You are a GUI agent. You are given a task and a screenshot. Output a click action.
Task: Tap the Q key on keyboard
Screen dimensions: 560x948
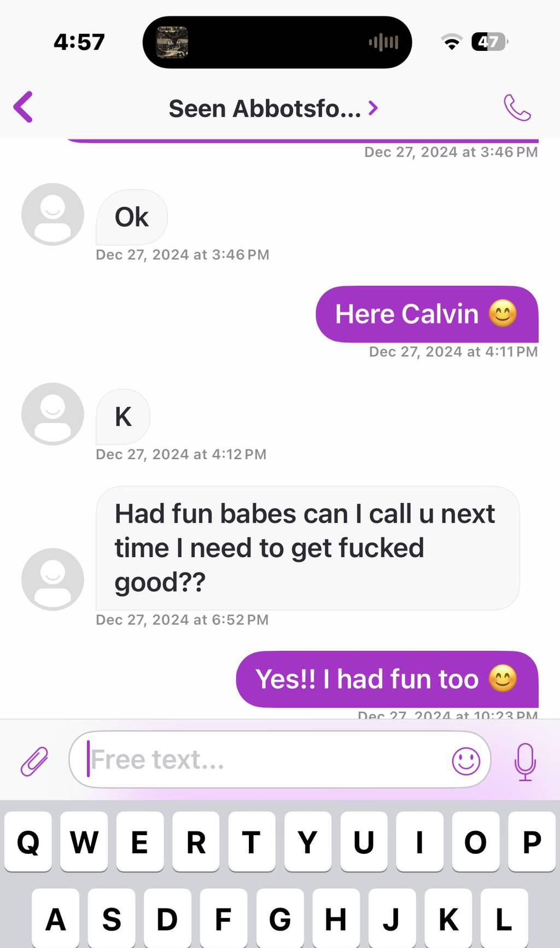[x=28, y=841]
